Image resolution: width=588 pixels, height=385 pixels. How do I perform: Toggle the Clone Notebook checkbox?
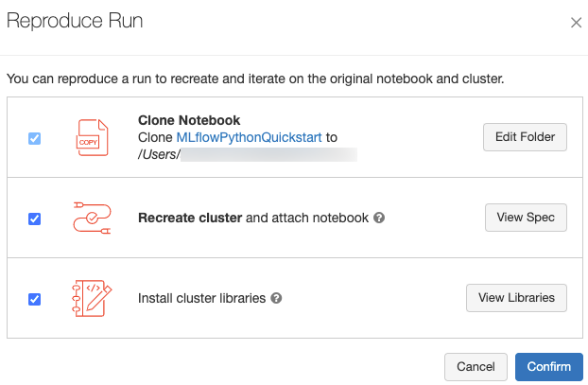pyautogui.click(x=35, y=139)
